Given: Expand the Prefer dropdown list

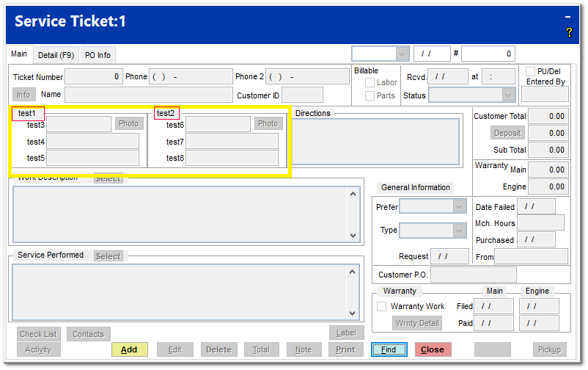Looking at the screenshot, I should (459, 207).
